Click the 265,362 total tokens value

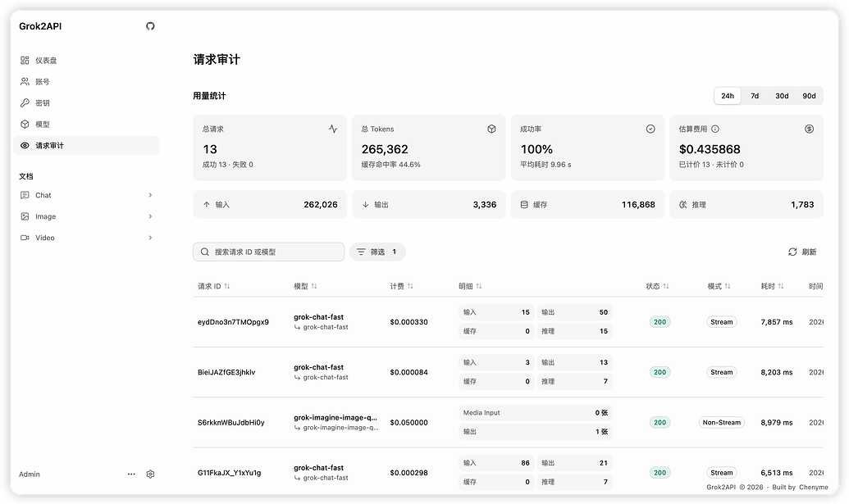385,149
